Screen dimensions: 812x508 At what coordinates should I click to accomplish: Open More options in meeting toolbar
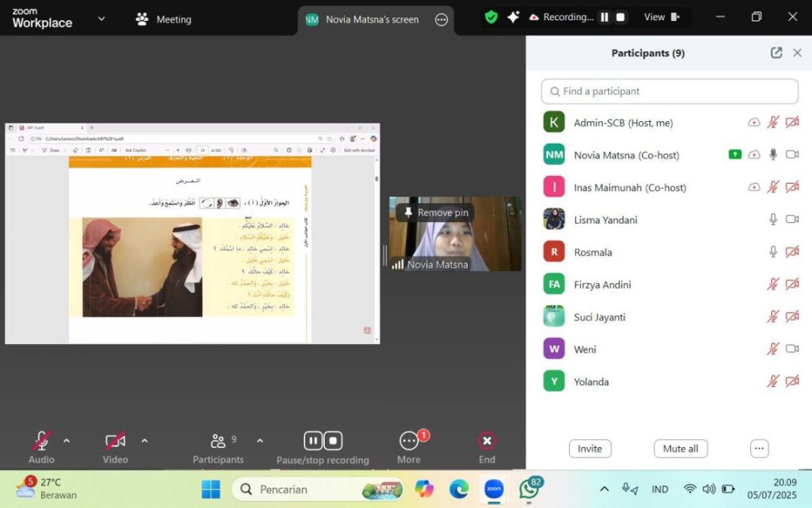click(x=409, y=447)
